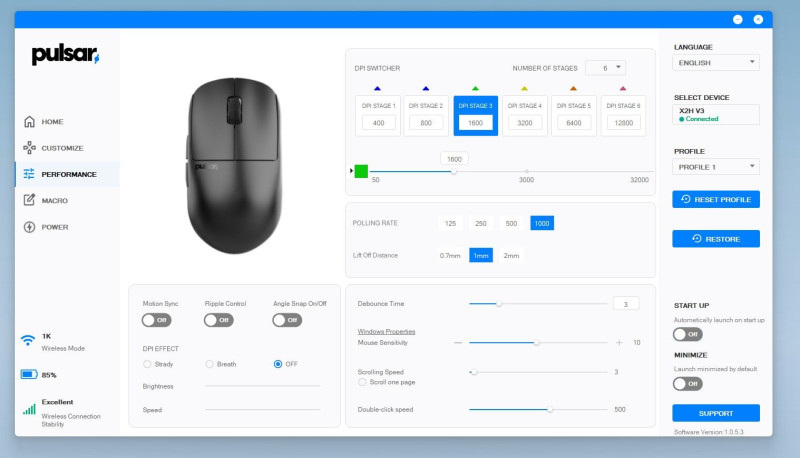Click the DPI Stage 6 value field
The image size is (800, 458).
tap(623, 123)
